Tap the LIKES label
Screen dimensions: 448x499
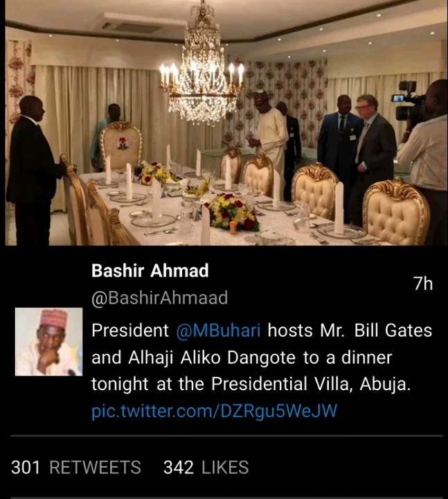tap(225, 468)
